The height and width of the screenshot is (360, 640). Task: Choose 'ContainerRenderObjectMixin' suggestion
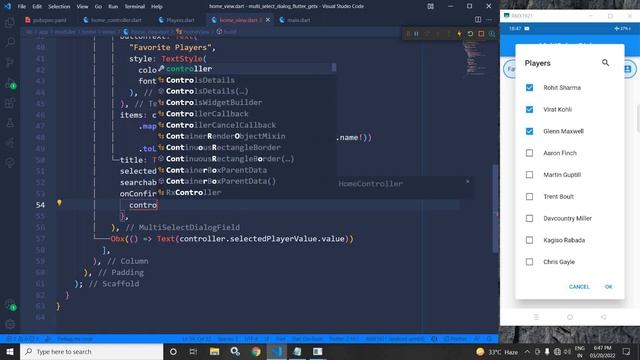(x=247, y=136)
